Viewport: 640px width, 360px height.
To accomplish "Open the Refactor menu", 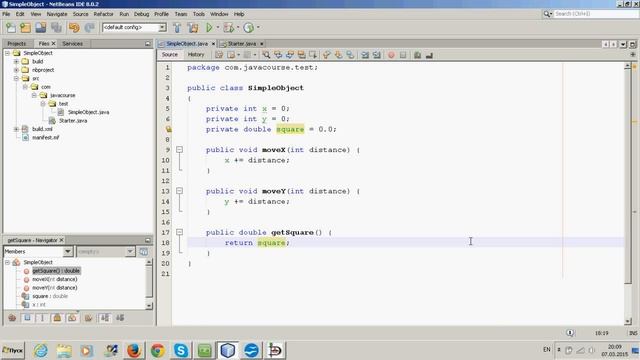I will 103,14.
